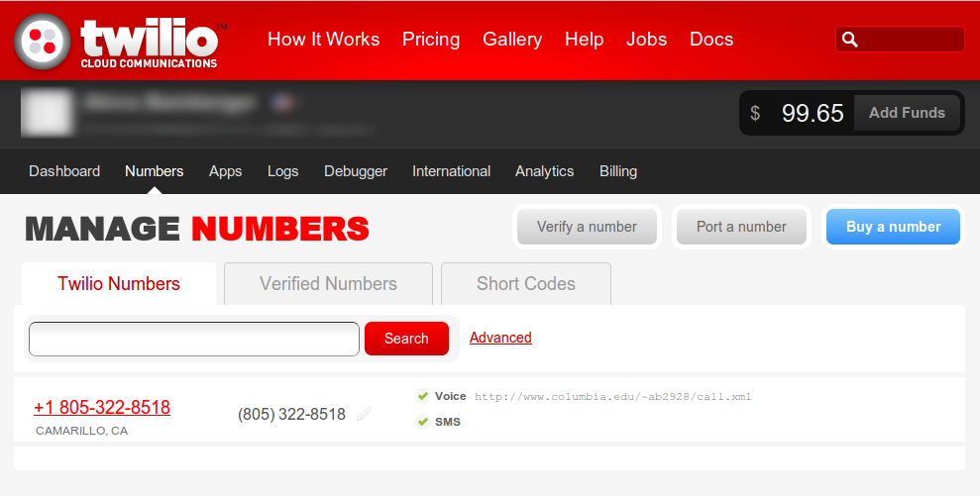Click the CAMARILLO, CA location text
This screenshot has width=980, height=496.
82,431
